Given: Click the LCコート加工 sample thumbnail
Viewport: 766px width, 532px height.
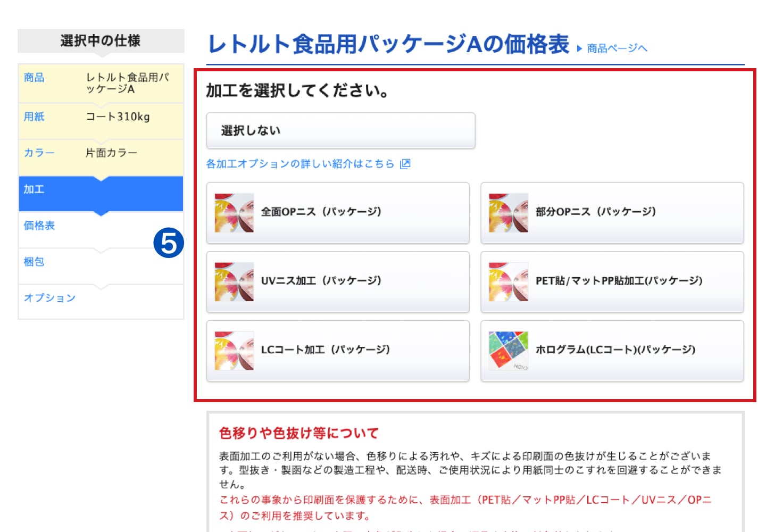Looking at the screenshot, I should pyautogui.click(x=234, y=351).
